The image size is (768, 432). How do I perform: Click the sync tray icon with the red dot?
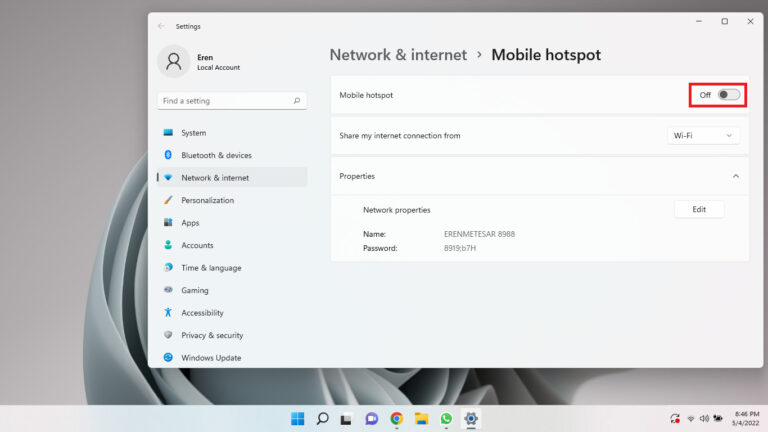click(675, 419)
